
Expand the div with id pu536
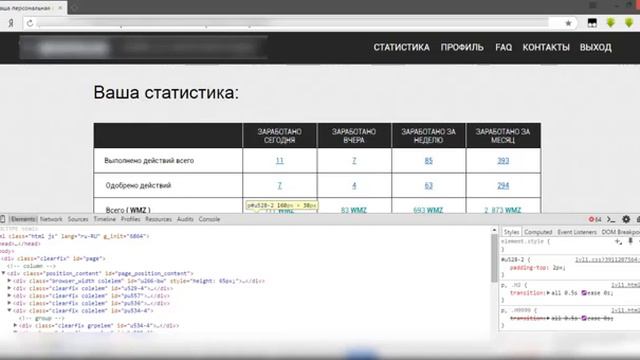tap(9, 303)
